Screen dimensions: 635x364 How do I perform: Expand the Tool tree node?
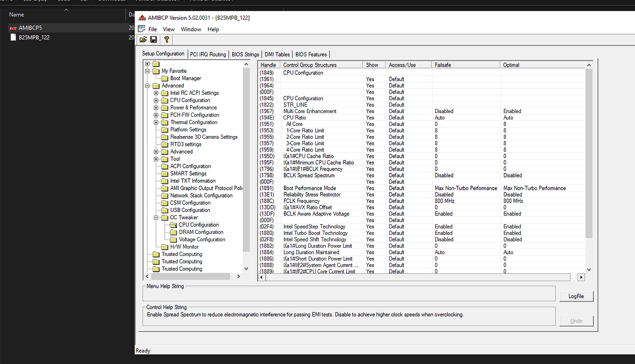pyautogui.click(x=156, y=159)
